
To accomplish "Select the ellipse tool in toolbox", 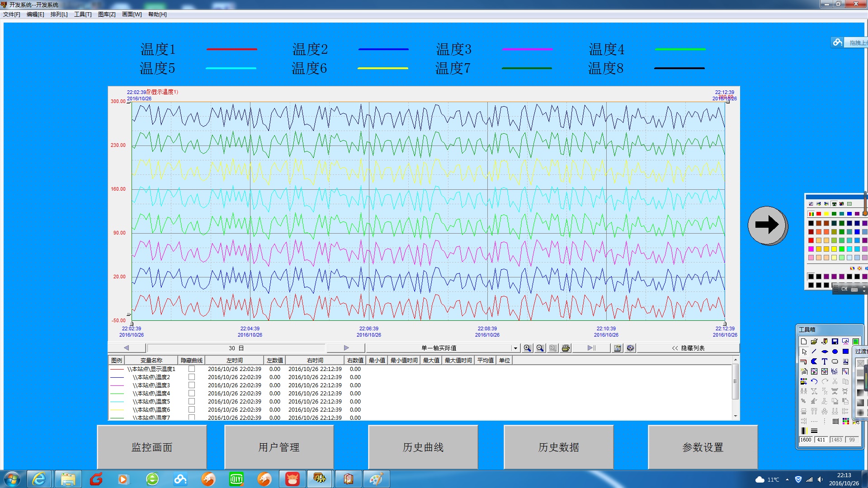I will coord(835,352).
